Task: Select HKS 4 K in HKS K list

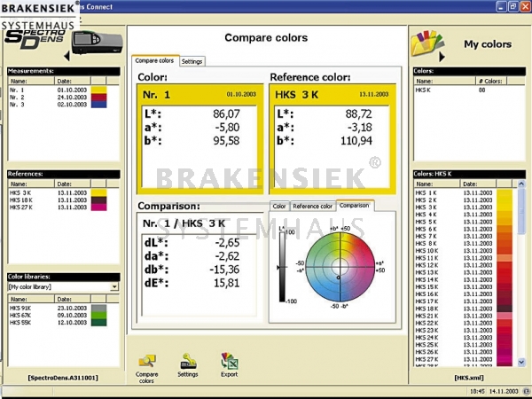Action: click(x=464, y=215)
